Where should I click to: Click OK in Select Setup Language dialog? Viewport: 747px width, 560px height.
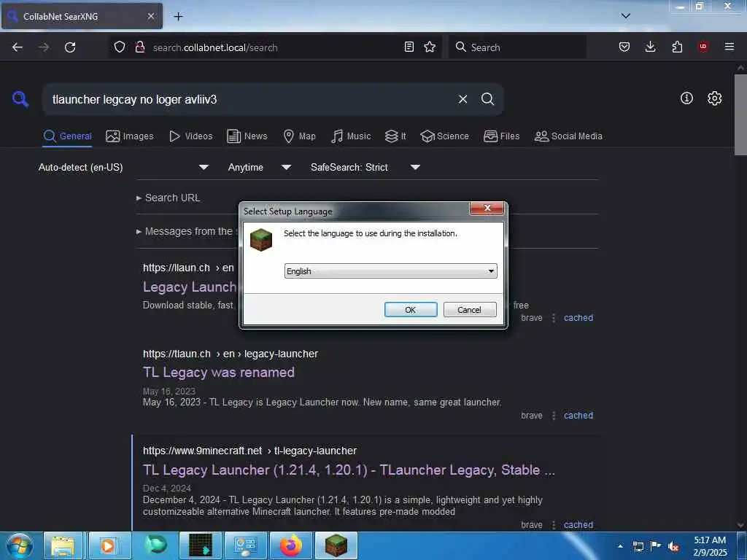tap(410, 309)
